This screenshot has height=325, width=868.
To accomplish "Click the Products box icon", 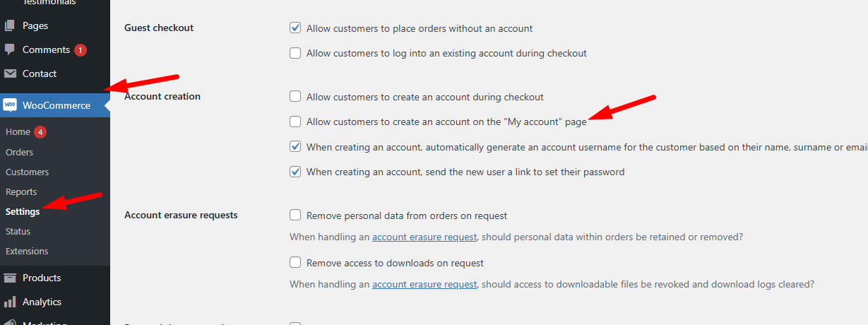I will click(10, 278).
